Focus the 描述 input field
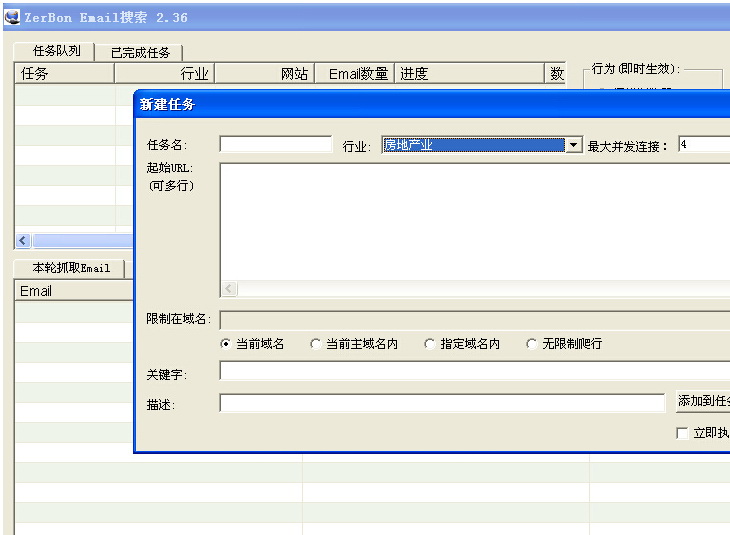The width and height of the screenshot is (730, 535). [442, 403]
